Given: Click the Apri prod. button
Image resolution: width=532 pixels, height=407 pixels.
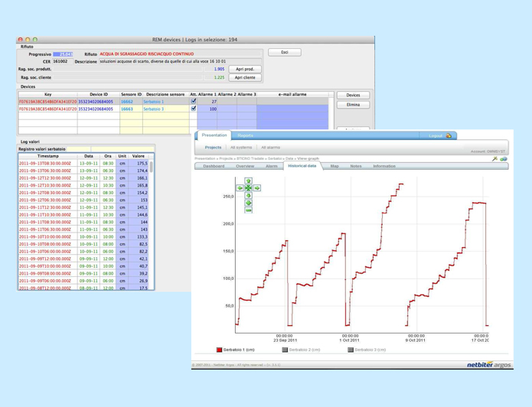Looking at the screenshot, I should pyautogui.click(x=245, y=69).
